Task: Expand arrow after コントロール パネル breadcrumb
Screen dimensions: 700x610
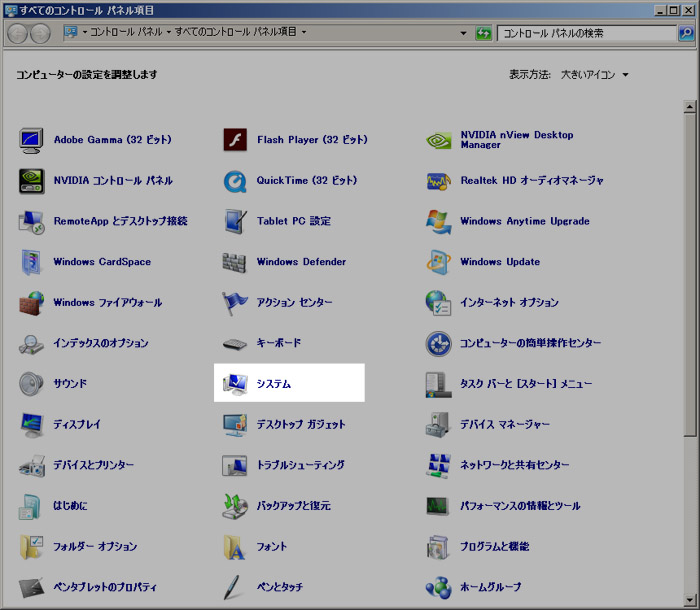Action: coord(169,32)
